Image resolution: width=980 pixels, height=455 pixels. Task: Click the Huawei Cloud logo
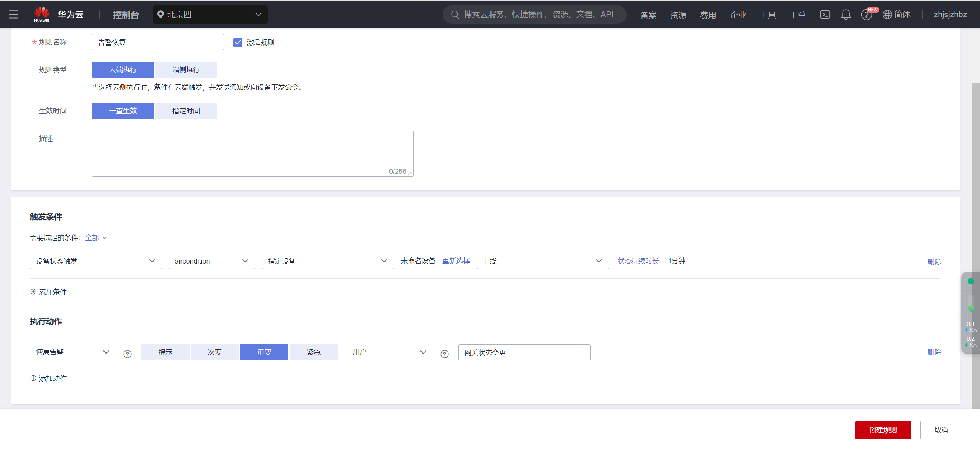point(42,15)
